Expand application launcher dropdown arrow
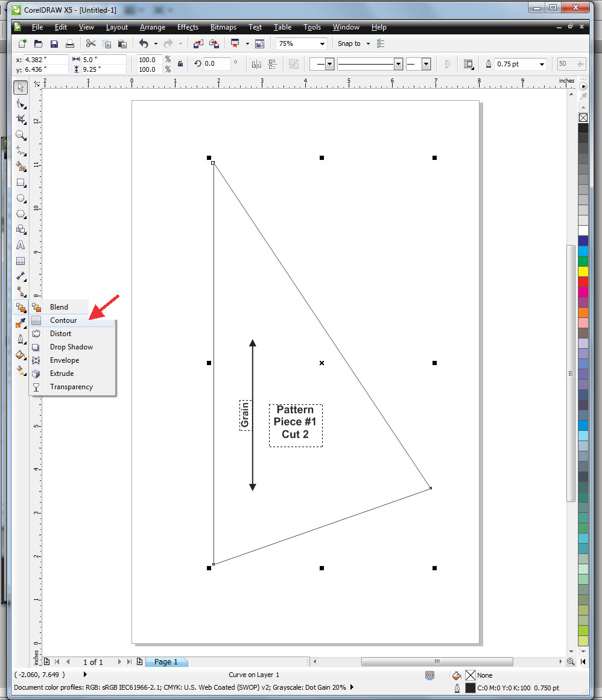 coord(248,43)
